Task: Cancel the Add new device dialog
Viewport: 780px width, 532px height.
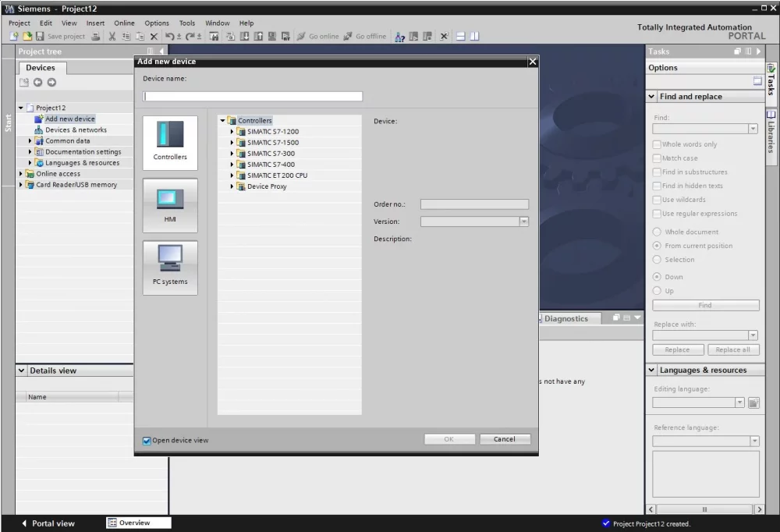Action: (x=505, y=439)
